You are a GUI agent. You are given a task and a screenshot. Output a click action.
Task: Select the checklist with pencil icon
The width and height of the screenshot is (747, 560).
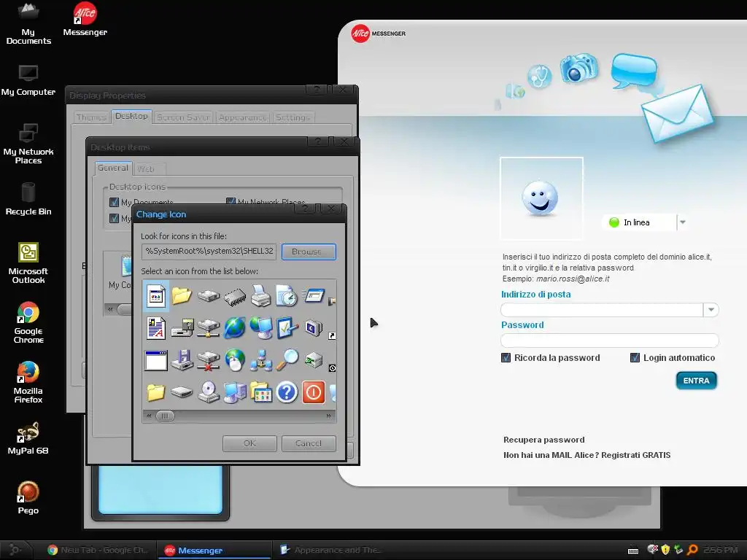tap(287, 328)
